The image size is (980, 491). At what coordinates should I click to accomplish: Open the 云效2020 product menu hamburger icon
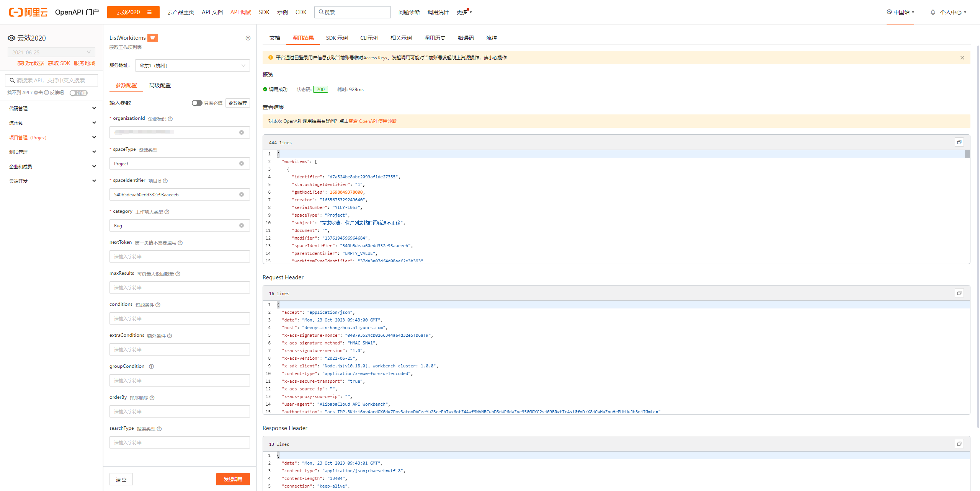(x=149, y=12)
